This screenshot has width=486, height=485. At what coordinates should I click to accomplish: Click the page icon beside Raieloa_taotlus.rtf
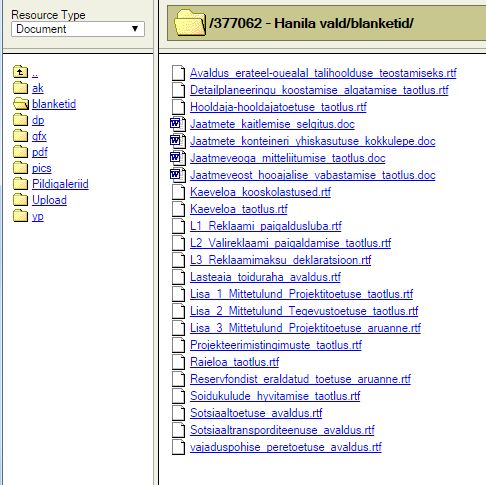point(178,362)
